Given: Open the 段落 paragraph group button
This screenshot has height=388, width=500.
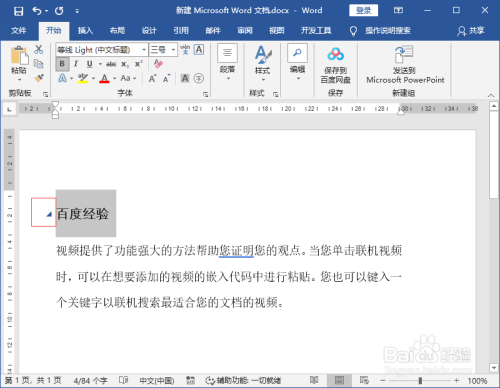Looking at the screenshot, I should (227, 63).
